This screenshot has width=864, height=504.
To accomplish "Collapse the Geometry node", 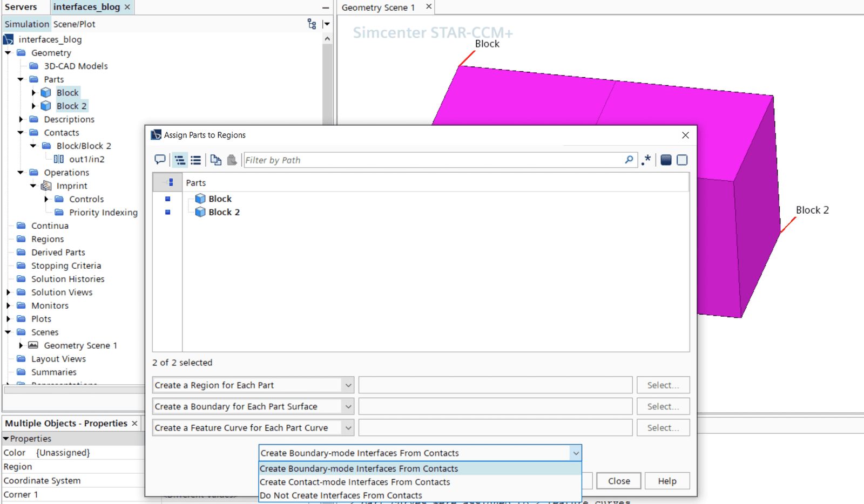I will click(x=8, y=53).
